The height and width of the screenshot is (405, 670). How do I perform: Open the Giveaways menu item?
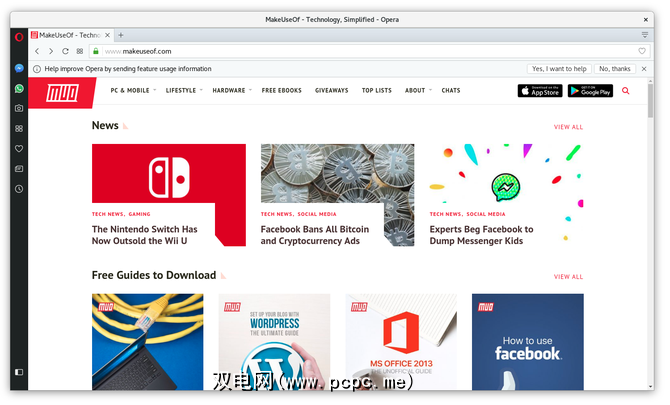[332, 91]
